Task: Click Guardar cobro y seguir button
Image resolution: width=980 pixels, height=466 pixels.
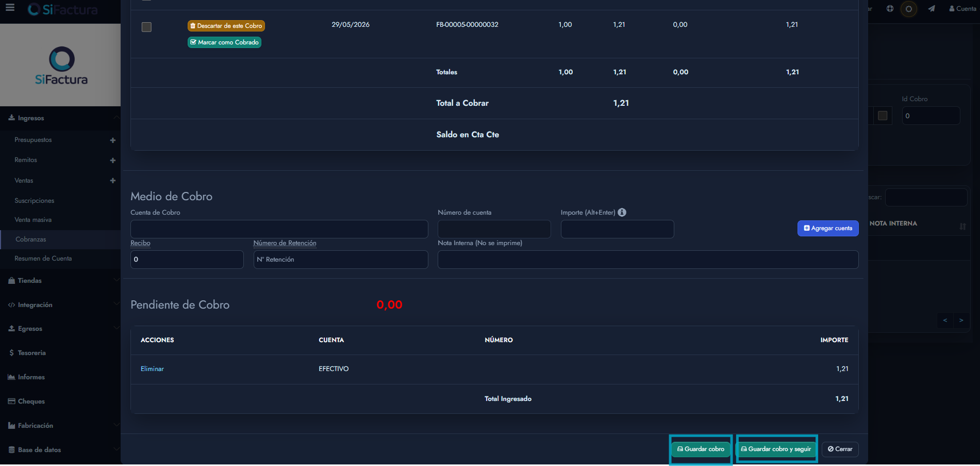Action: point(776,449)
